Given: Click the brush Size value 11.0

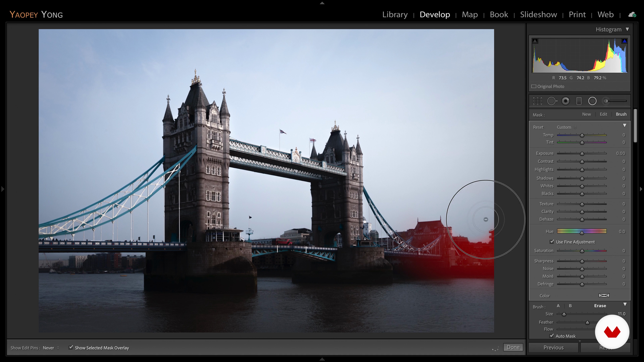Looking at the screenshot, I should click(x=622, y=314).
